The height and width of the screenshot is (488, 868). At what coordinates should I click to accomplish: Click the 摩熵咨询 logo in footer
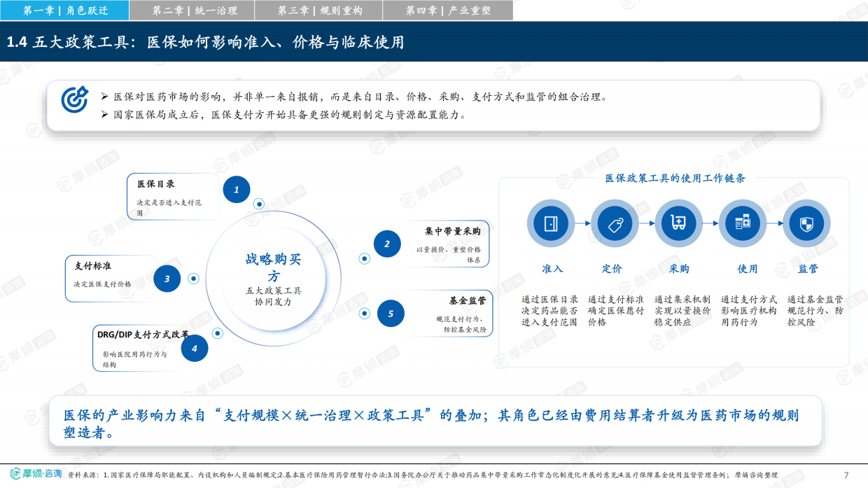point(36,474)
